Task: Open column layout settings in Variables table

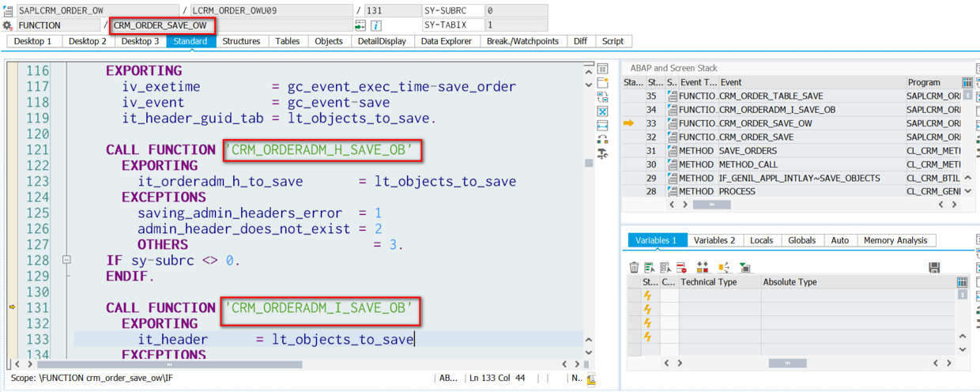Action: click(x=962, y=282)
